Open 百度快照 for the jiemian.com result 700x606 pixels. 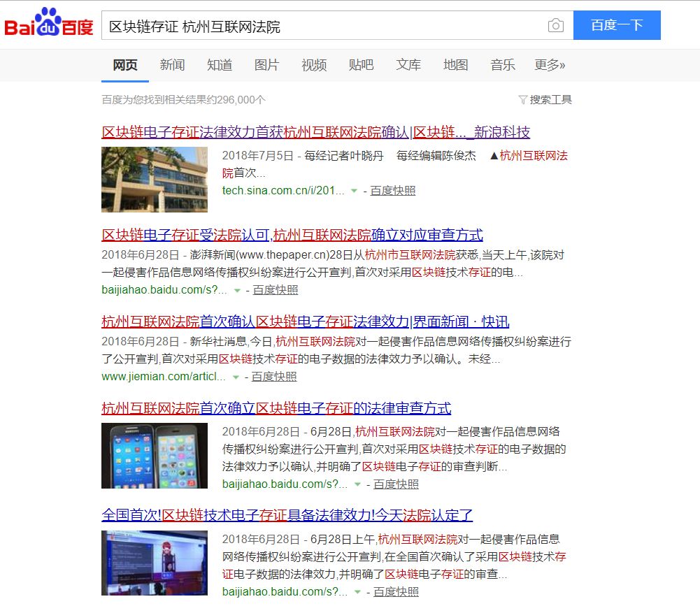[274, 377]
